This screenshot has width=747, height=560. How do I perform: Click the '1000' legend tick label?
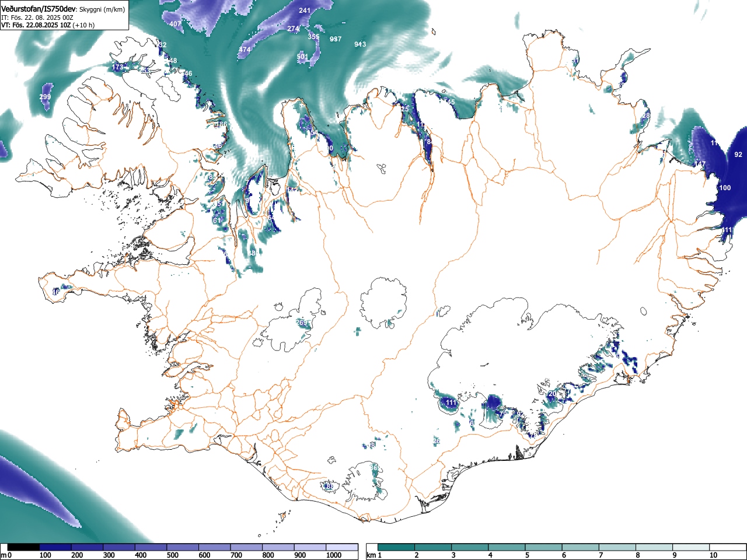click(x=334, y=555)
